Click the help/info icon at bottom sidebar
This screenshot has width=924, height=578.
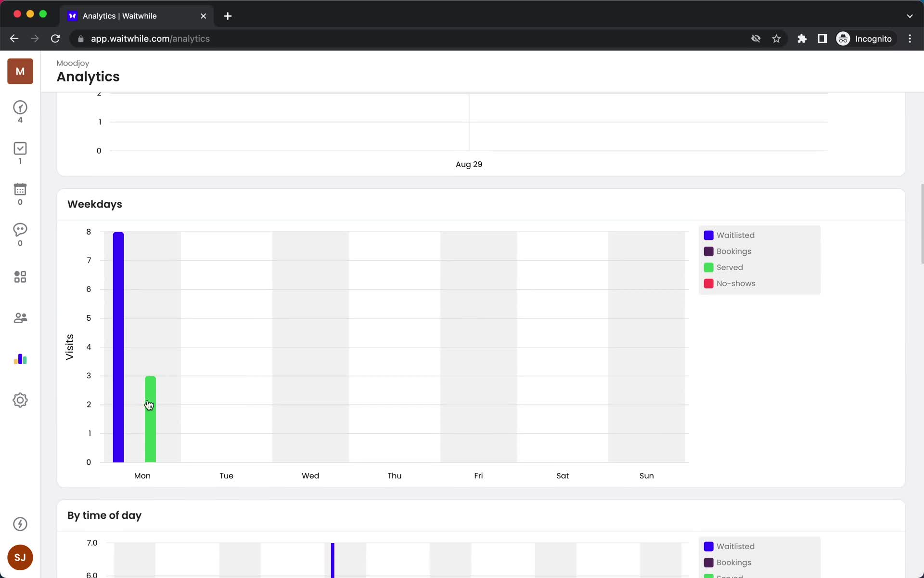click(x=21, y=524)
